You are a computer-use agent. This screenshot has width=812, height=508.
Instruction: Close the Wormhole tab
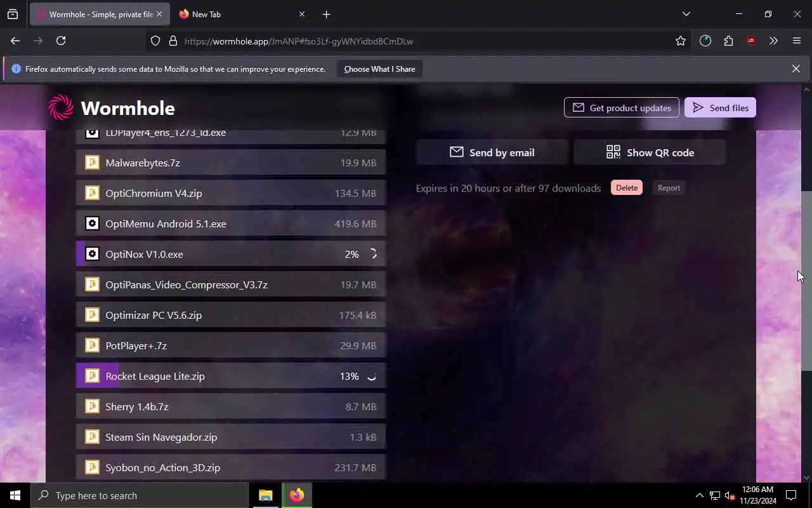pos(159,14)
